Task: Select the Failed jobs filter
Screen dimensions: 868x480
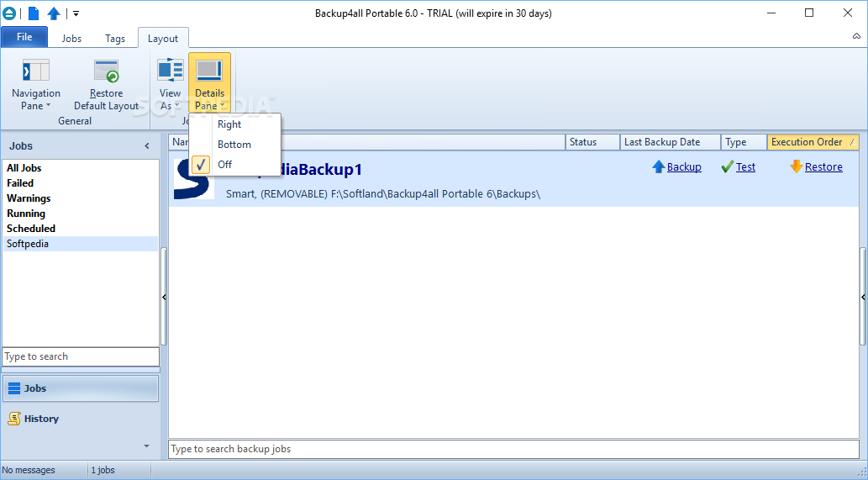Action: 81,182
